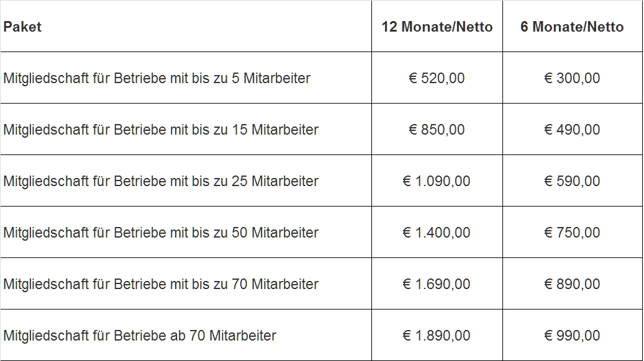Select the bis zu 5 Mitarbeiter membership row

(x=321, y=78)
